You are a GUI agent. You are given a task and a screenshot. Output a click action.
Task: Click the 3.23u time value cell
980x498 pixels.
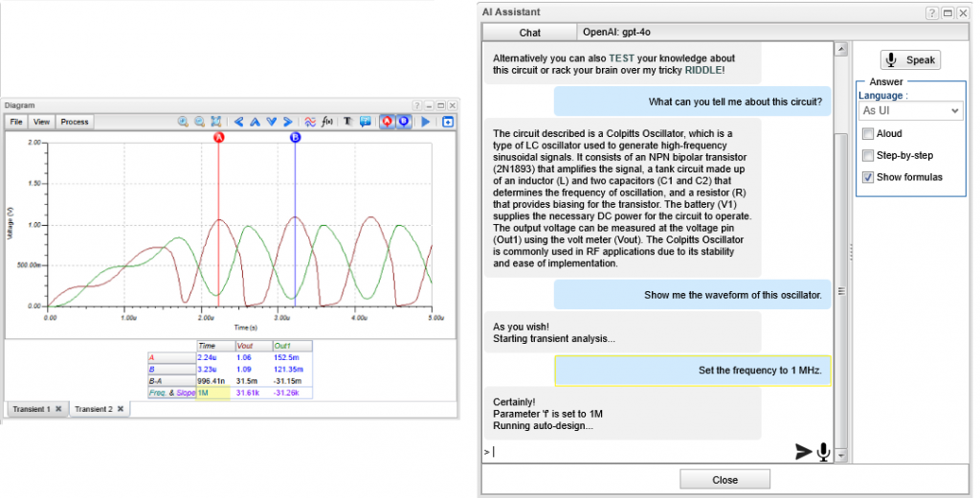[215, 369]
